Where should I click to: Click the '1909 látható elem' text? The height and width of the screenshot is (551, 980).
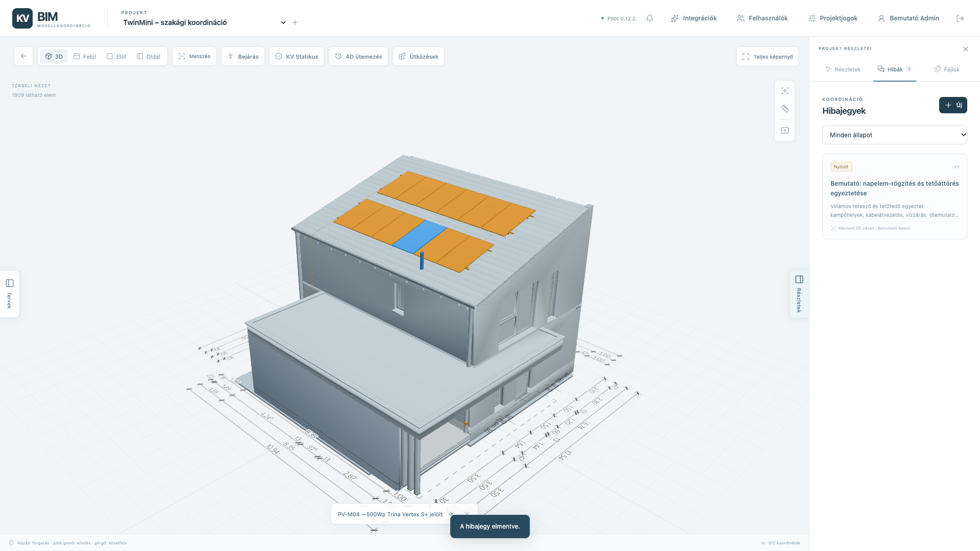coord(34,95)
